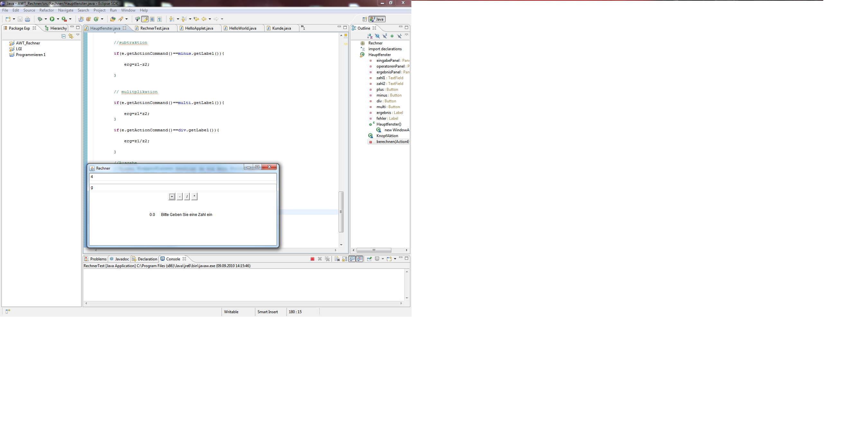
Task: Click the New Java Class icon
Action: (96, 19)
